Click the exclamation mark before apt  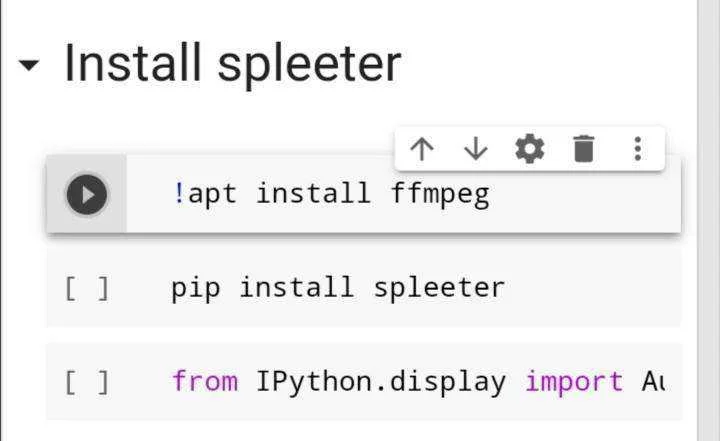click(x=179, y=193)
